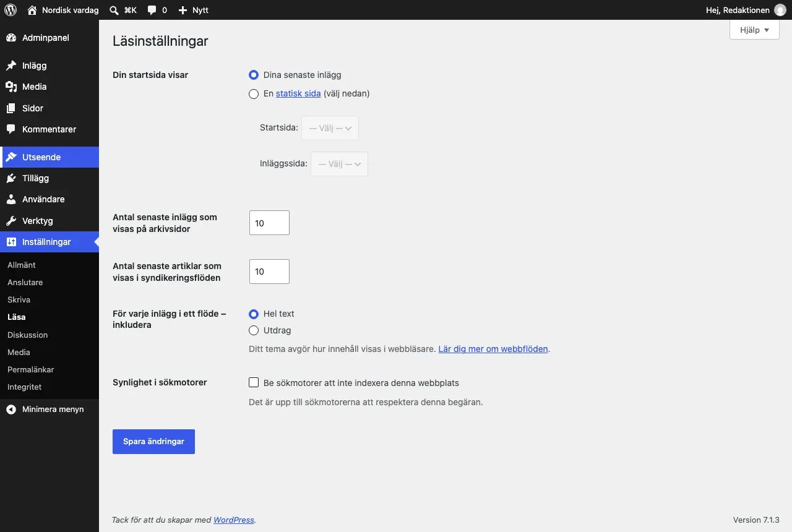
Task: Click the Adminpanel dashboard icon
Action: [11, 38]
